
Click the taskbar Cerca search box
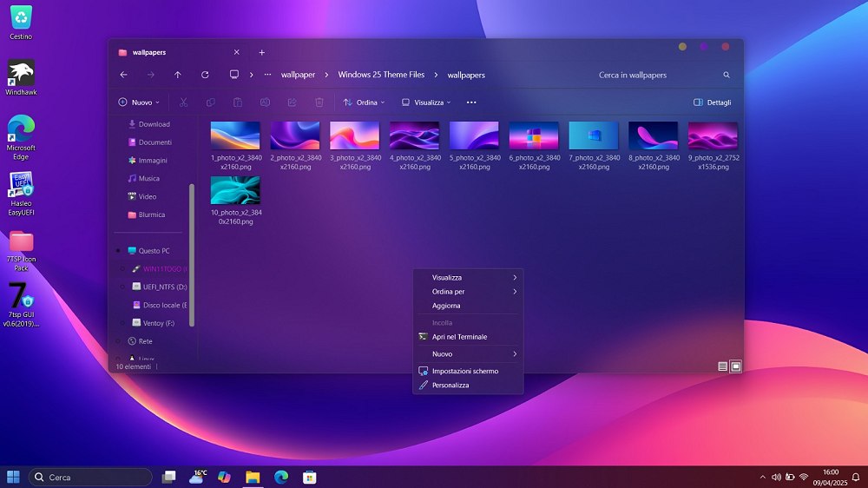point(90,477)
